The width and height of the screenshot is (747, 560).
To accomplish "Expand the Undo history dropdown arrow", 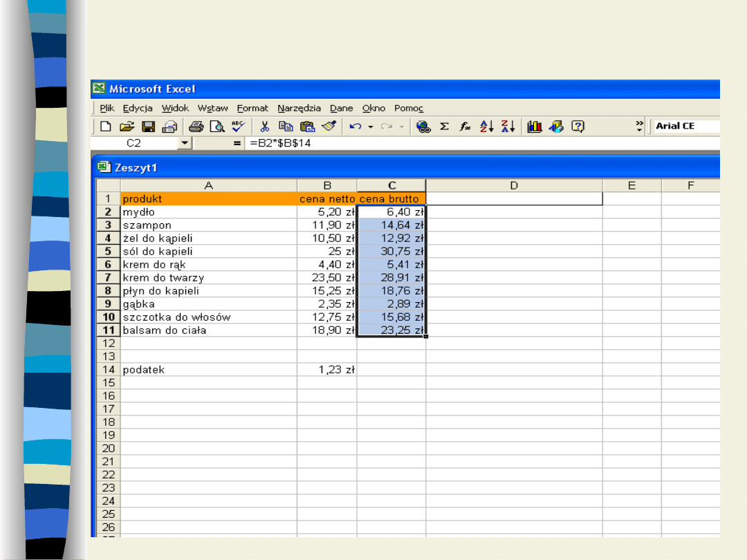I will [x=371, y=127].
